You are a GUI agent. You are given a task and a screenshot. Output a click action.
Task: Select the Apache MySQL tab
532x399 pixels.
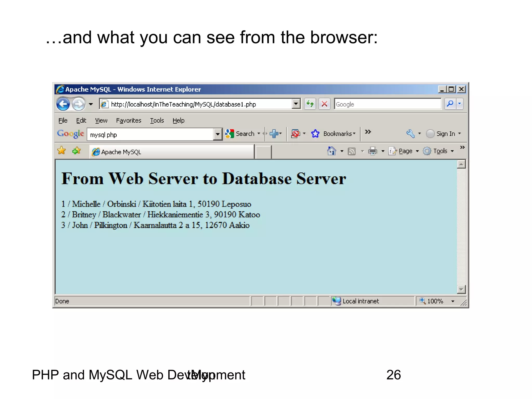click(171, 152)
